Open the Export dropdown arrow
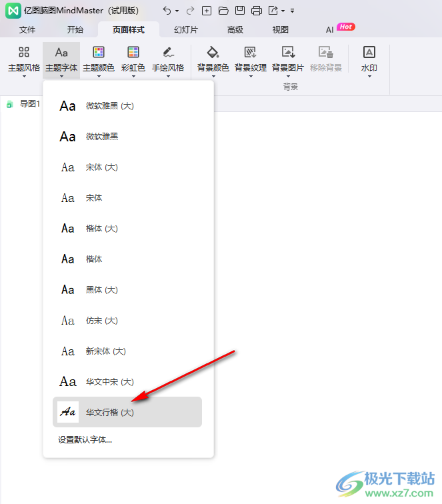The width and height of the screenshot is (442, 504). click(x=283, y=11)
